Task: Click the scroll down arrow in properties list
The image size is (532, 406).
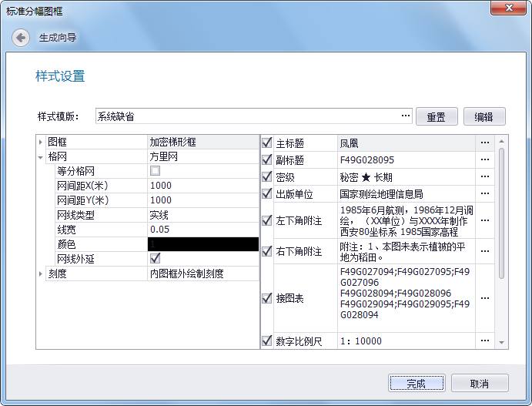Action: pos(501,342)
